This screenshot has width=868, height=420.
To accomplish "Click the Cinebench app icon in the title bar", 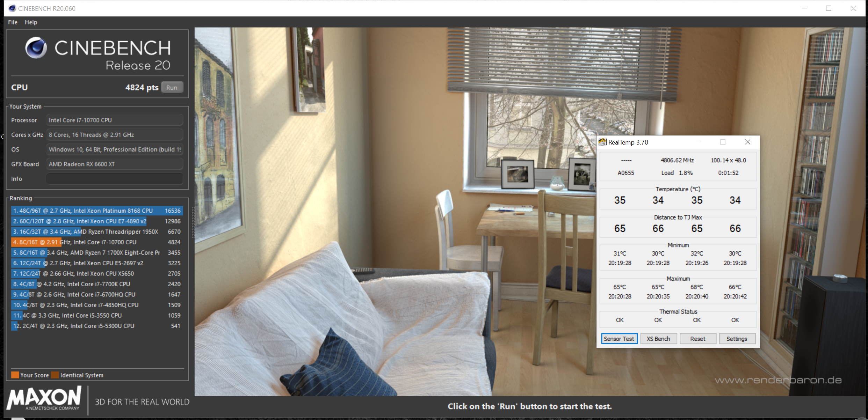I will coord(12,8).
